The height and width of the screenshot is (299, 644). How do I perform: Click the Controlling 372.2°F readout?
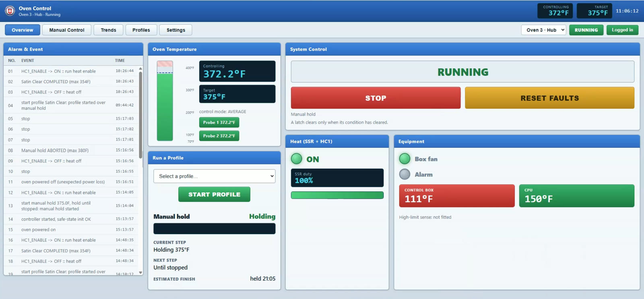[237, 71]
